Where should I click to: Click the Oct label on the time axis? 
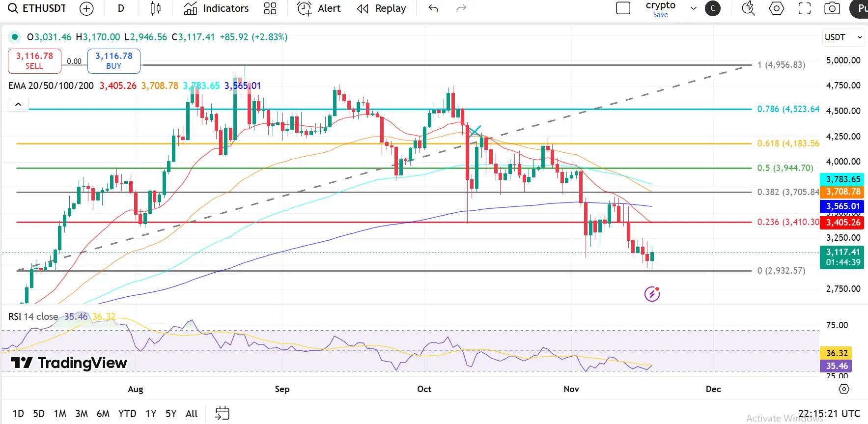(424, 389)
